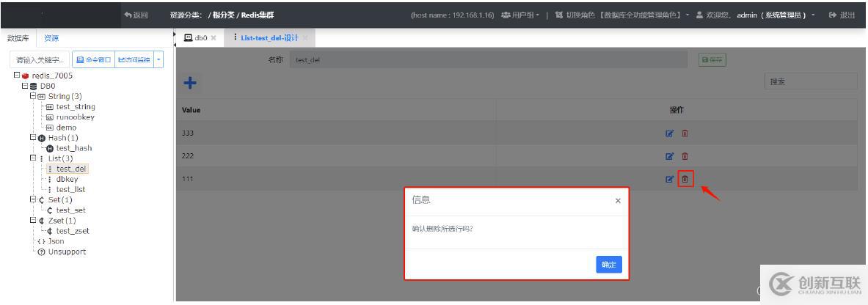Edit the row with value 222
Screen dimensions: 868x305
[x=669, y=157]
